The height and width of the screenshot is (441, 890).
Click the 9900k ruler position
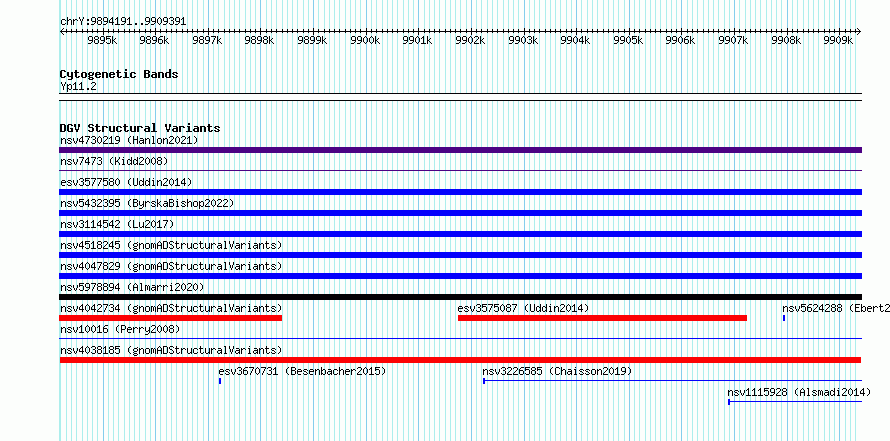tap(365, 40)
